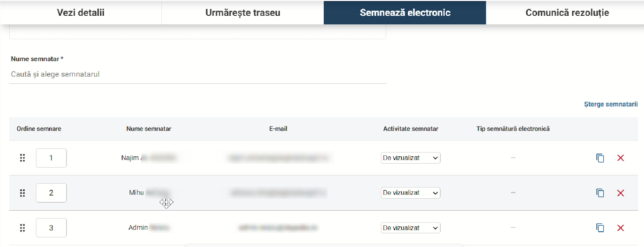Click the copy icon for Mihu row
This screenshot has height=247, width=644.
click(x=600, y=193)
